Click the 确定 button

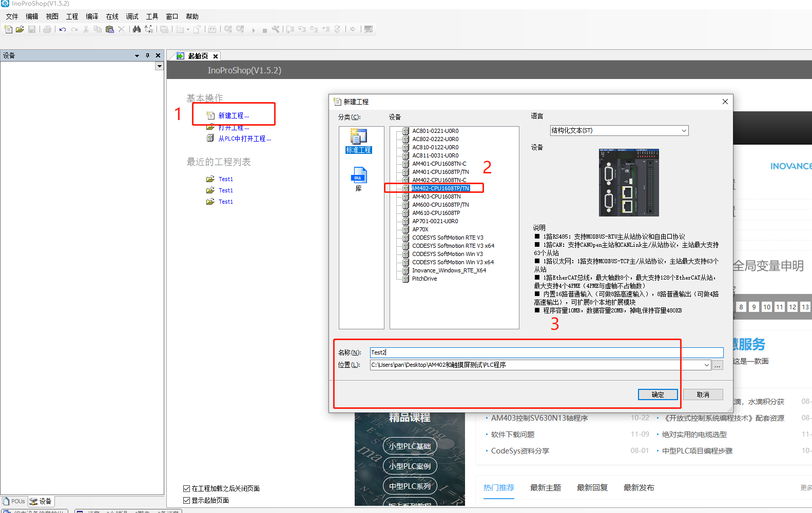click(x=658, y=394)
